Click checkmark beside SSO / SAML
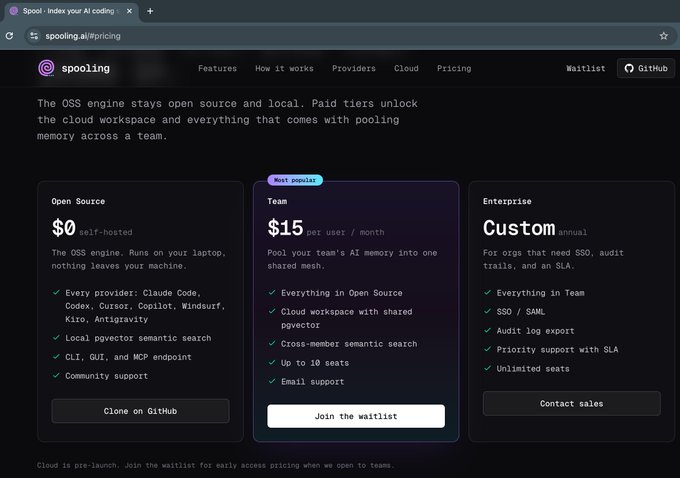Screen dimensions: 680x478 (x=487, y=311)
